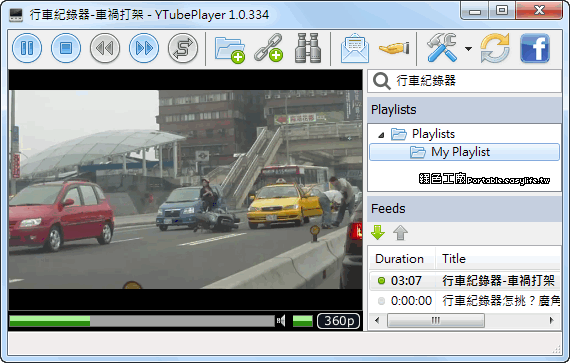Image resolution: width=570 pixels, height=363 pixels.
Task: Open the Facebook icon
Action: pos(535,48)
